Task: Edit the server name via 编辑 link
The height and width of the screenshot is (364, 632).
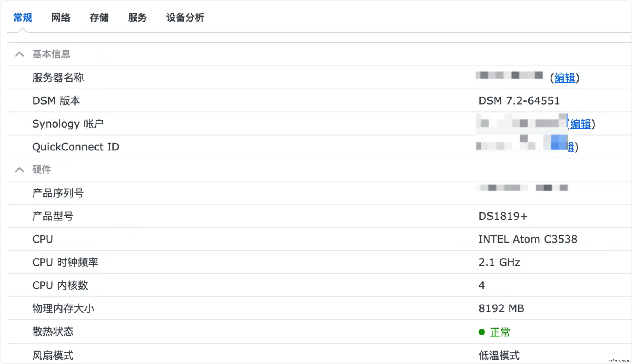Action: coord(564,78)
